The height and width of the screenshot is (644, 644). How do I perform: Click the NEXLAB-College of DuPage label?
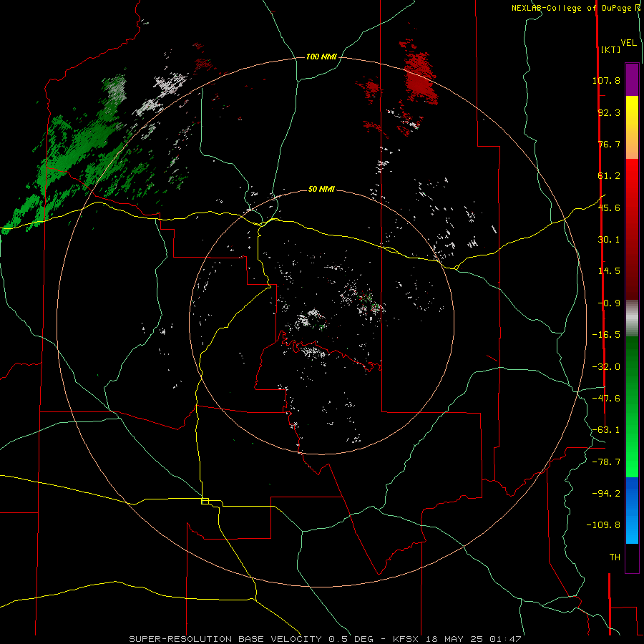click(572, 8)
